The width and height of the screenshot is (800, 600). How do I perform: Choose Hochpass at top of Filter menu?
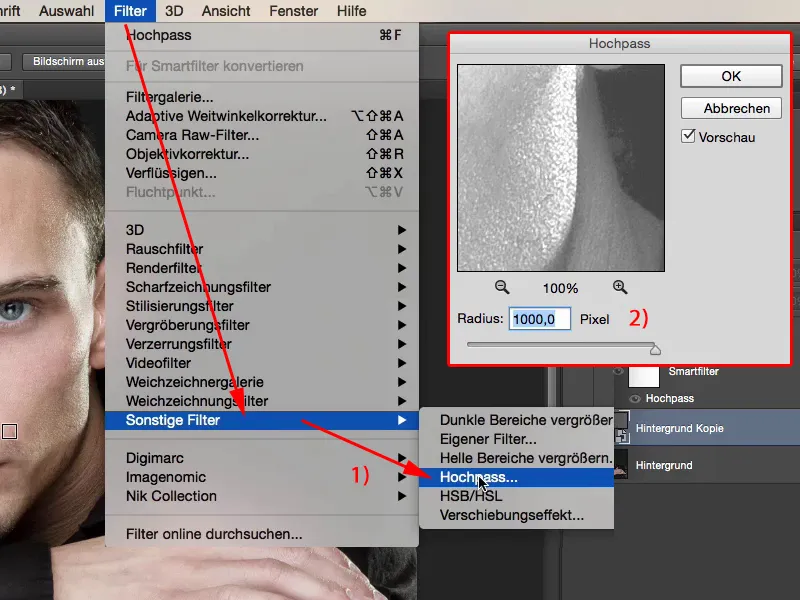(x=262, y=35)
